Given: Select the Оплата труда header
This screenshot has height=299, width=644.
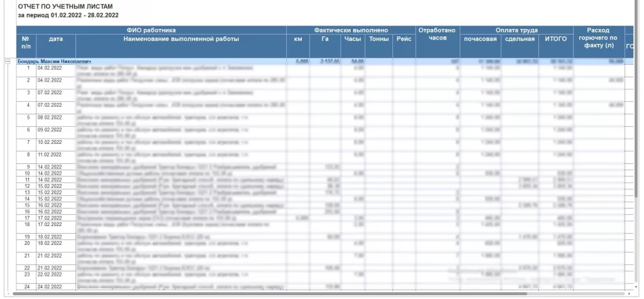Looking at the screenshot, I should coord(516,30).
